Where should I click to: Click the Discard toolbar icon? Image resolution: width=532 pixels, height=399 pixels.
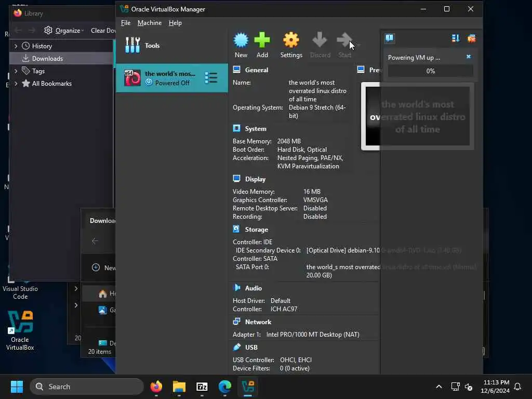[x=320, y=41]
